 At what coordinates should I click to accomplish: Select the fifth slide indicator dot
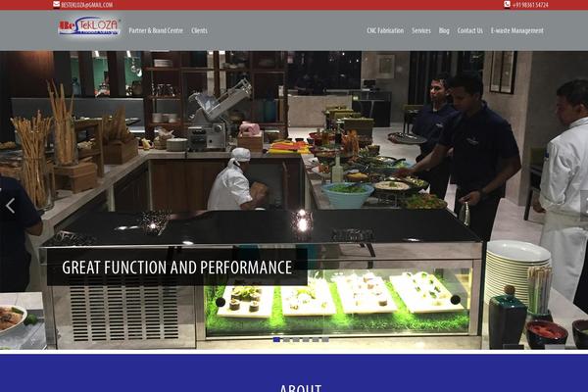click(x=316, y=339)
